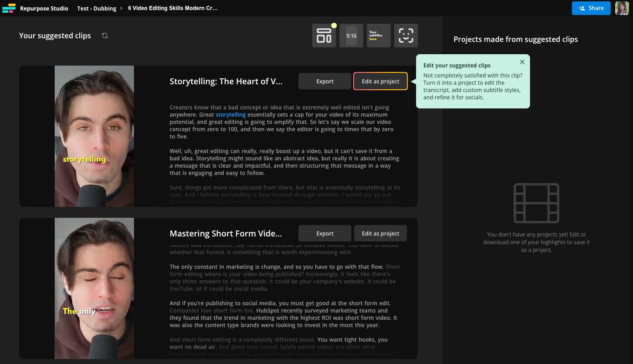
Task: Click the person-plus icon inside the Share button
Action: coord(582,8)
